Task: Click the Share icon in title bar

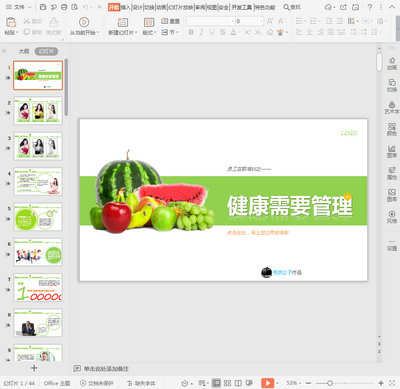Action: point(343,7)
